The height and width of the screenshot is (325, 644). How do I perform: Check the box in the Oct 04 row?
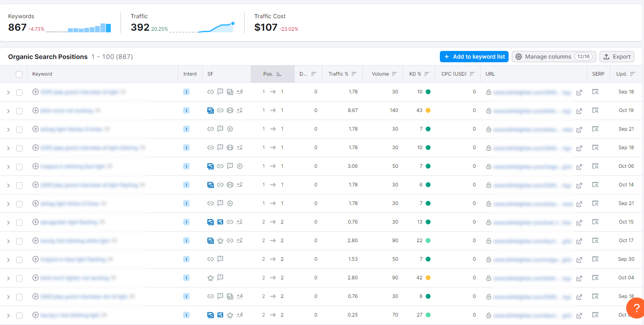pos(19,278)
